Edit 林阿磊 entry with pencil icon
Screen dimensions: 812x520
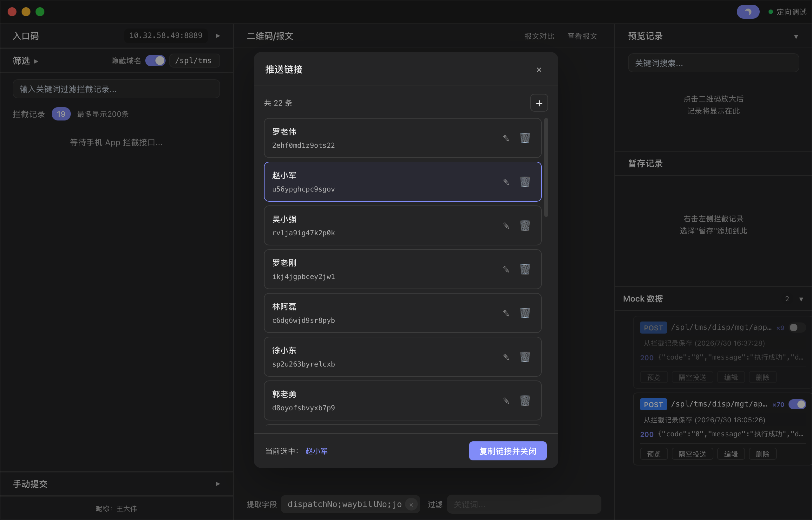coord(506,313)
